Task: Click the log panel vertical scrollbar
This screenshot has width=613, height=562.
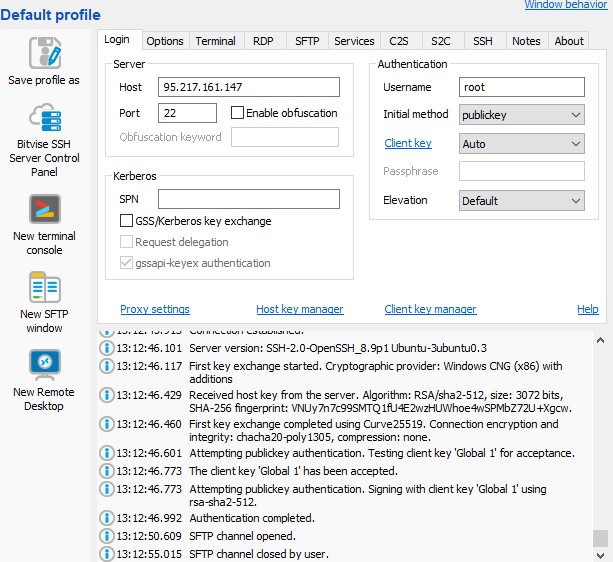Action: tap(600, 440)
